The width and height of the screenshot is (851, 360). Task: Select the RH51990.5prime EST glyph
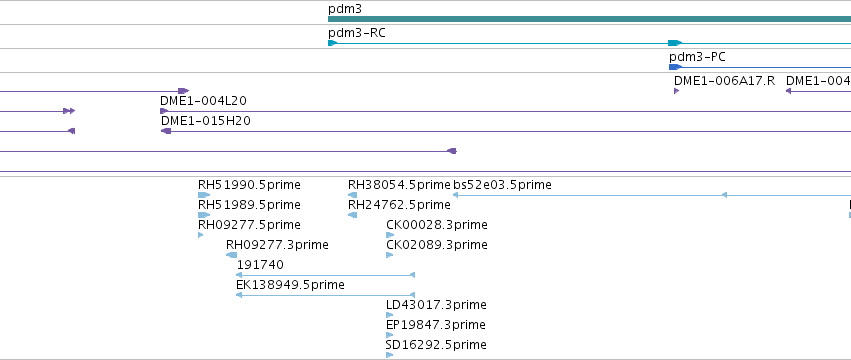click(204, 195)
